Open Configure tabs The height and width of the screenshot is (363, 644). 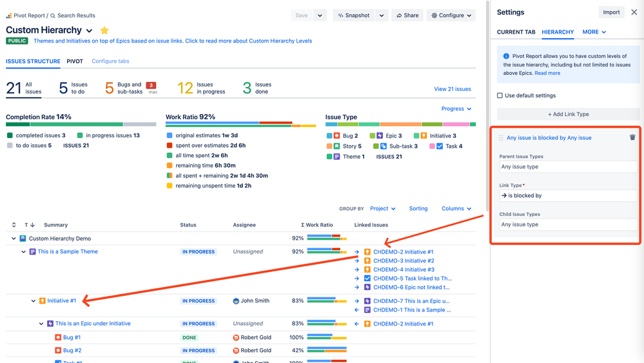click(110, 61)
